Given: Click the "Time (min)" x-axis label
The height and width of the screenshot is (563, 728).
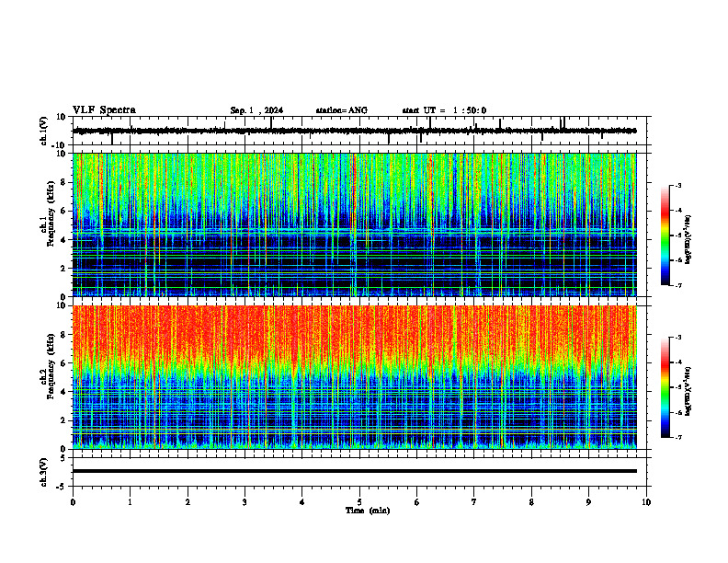Looking at the screenshot, I should click(x=368, y=511).
